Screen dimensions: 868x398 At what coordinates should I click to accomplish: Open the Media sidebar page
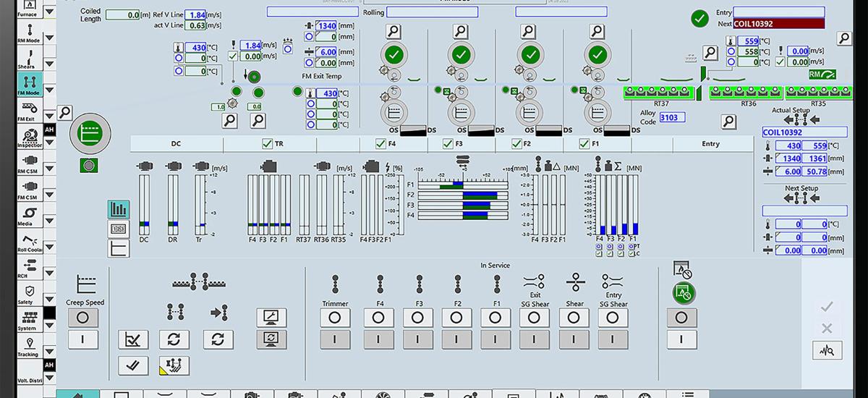coord(30,215)
